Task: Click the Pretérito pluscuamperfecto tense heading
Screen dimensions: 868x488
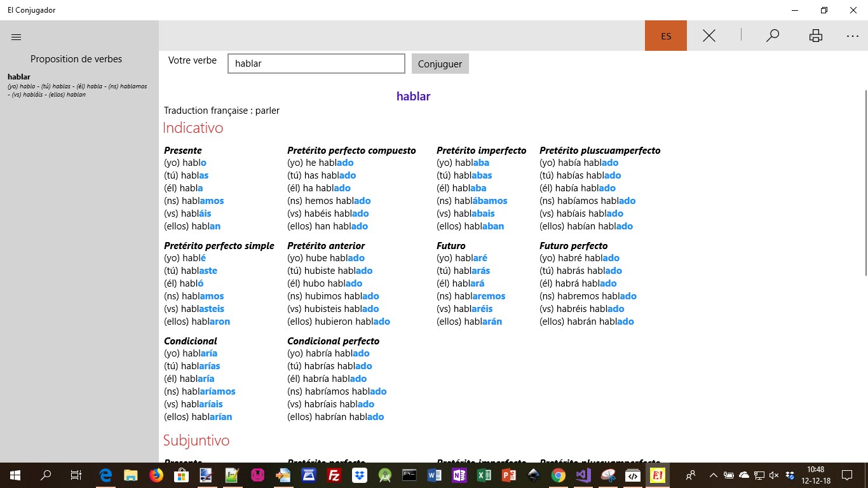Action: pyautogui.click(x=600, y=151)
